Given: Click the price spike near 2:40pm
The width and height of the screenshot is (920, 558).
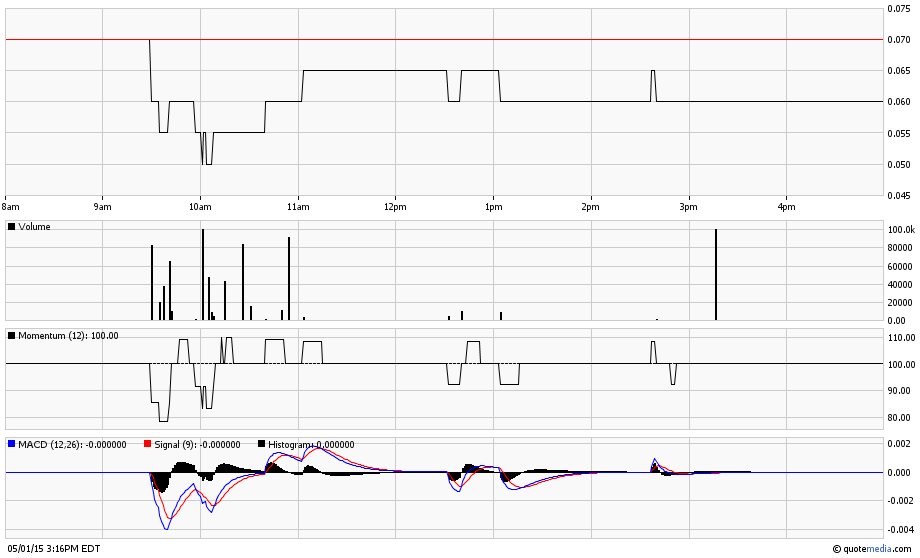Looking at the screenshot, I should point(653,86).
